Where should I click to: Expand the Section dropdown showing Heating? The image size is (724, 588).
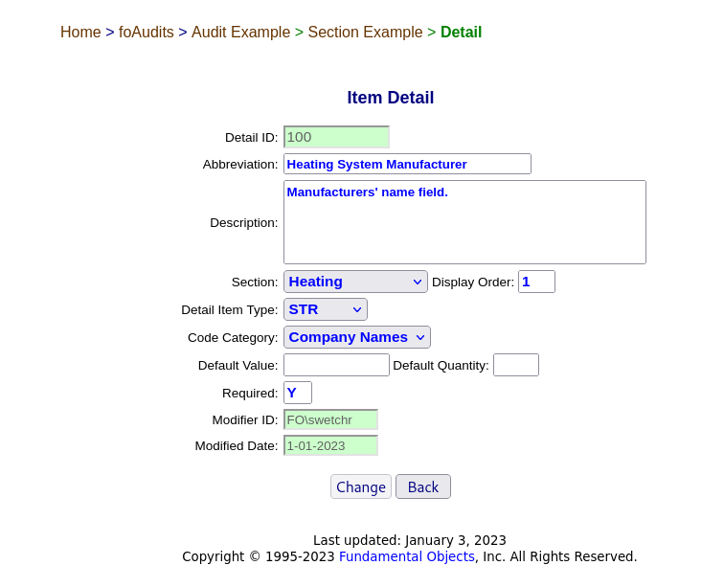[x=355, y=282]
